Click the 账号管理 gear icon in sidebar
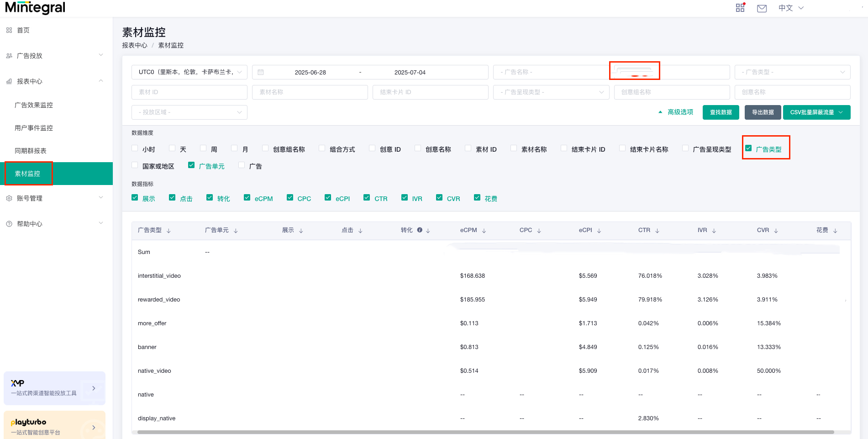The width and height of the screenshot is (868, 439). [x=9, y=198]
